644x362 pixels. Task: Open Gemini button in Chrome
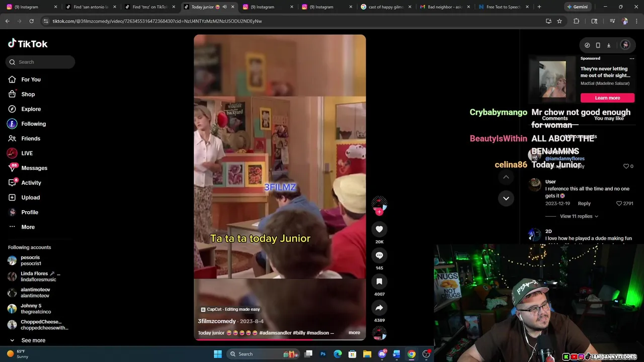pos(577,7)
